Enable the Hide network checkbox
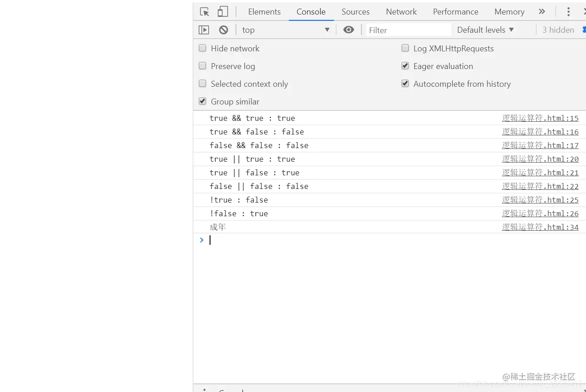Screen dimensions: 586x392 coord(203,48)
